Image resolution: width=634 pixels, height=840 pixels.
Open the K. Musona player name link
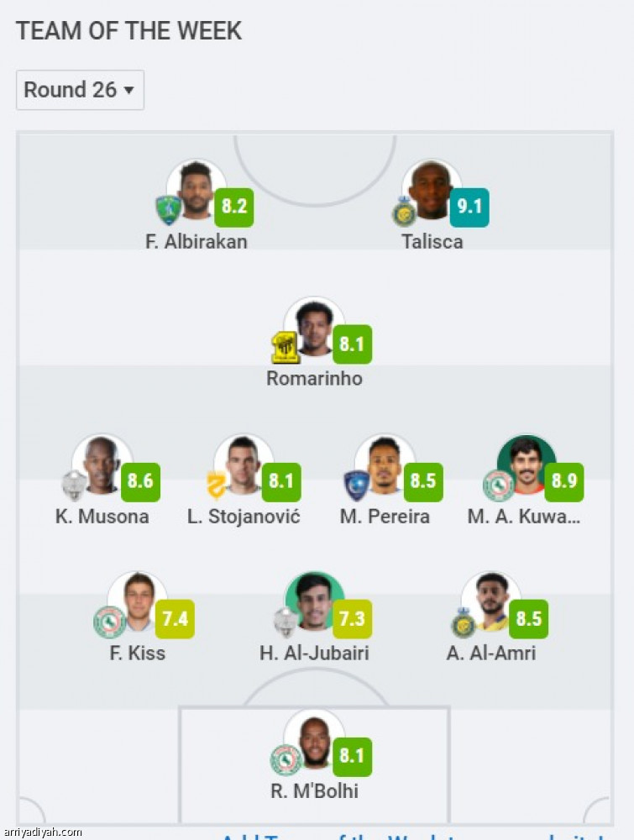coord(102,517)
